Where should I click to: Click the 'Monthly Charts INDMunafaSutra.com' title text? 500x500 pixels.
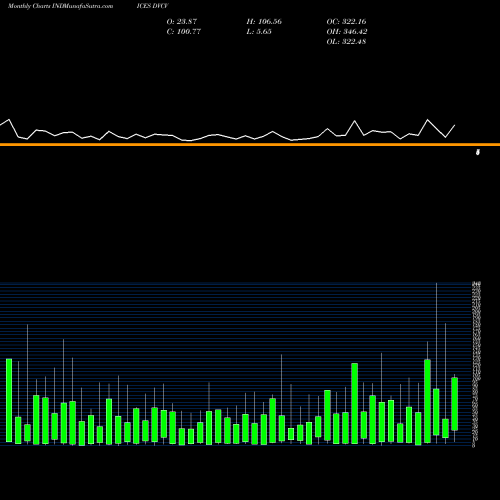(60, 6)
